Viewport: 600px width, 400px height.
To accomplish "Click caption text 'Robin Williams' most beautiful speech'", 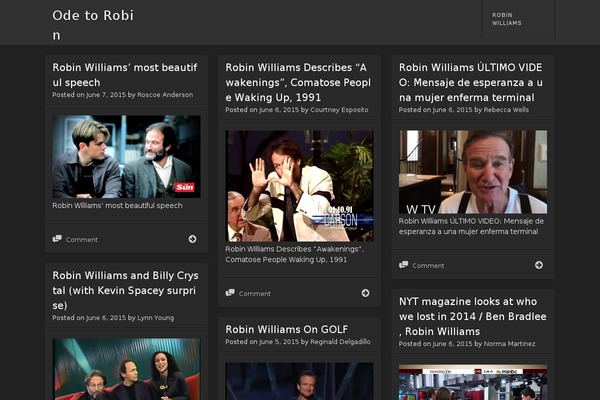I will pos(117,206).
